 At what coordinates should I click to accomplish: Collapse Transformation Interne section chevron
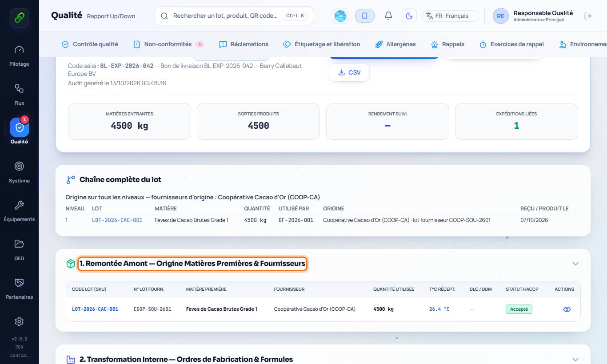575,360
